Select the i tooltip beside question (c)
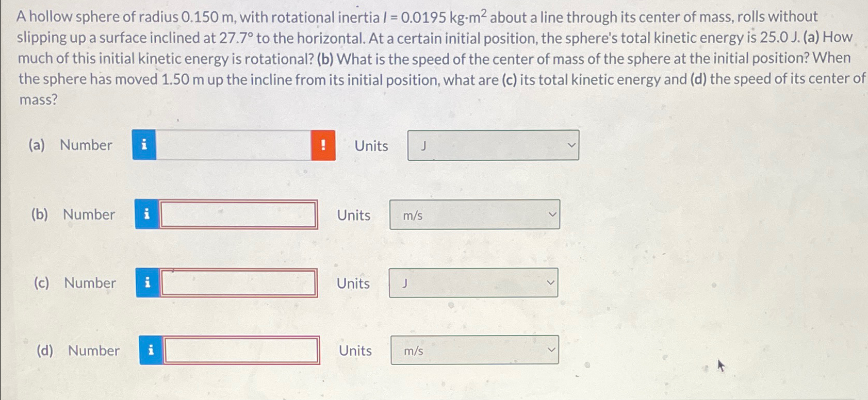This screenshot has height=400, width=868. click(147, 282)
